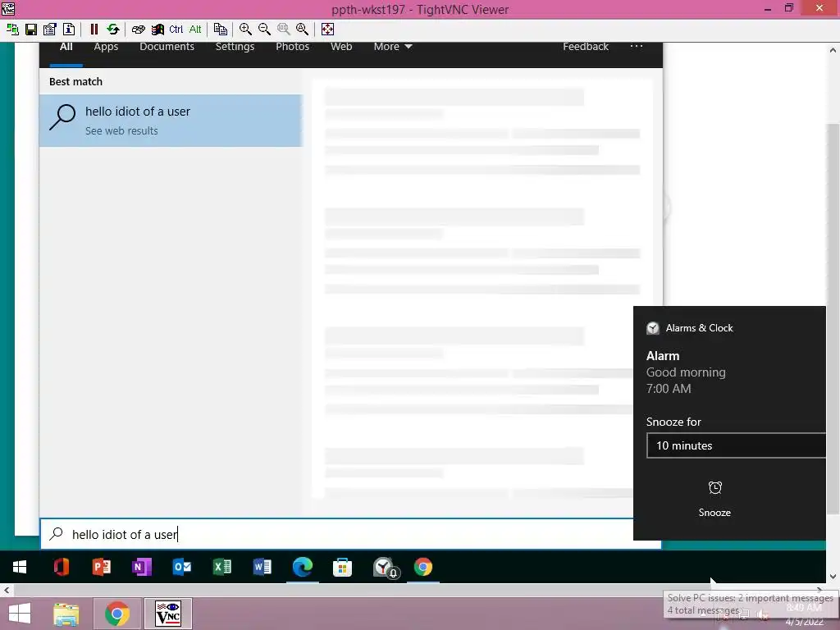Click the viewer's vertical scrollbar down arrow
Screen dimensions: 840x630
(x=833, y=577)
